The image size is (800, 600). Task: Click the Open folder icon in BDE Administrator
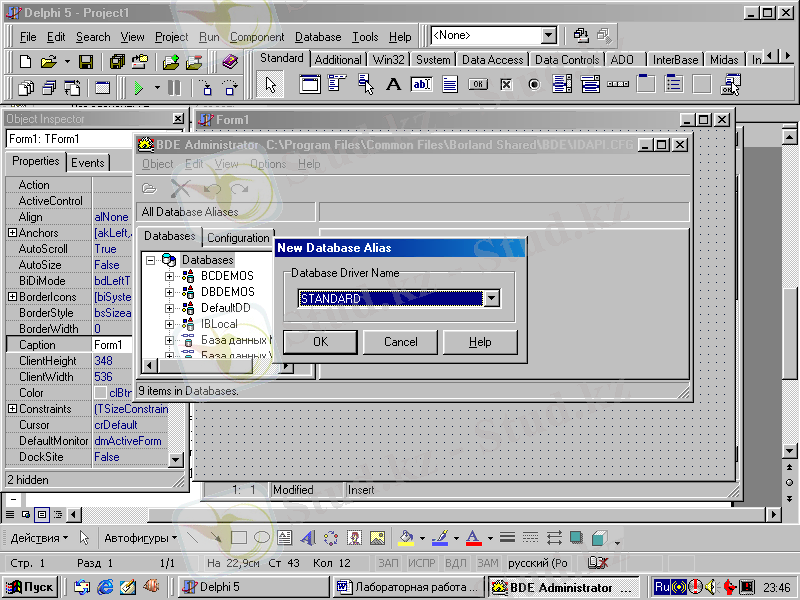click(x=149, y=188)
